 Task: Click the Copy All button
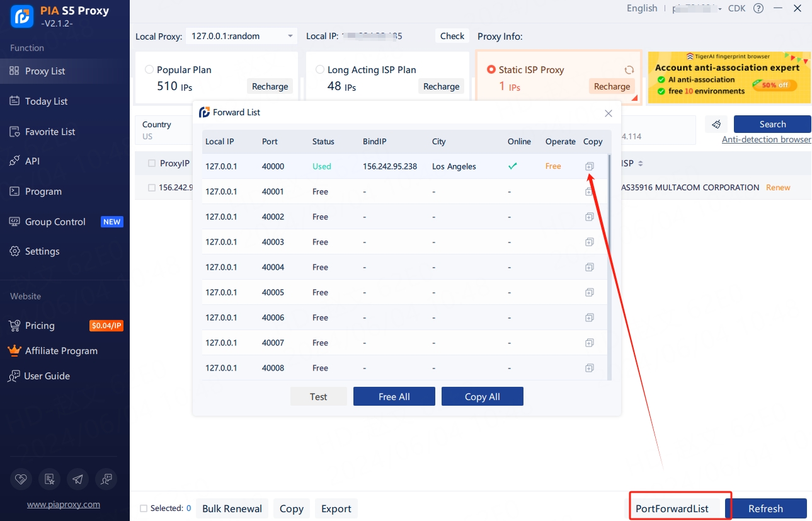[483, 396]
